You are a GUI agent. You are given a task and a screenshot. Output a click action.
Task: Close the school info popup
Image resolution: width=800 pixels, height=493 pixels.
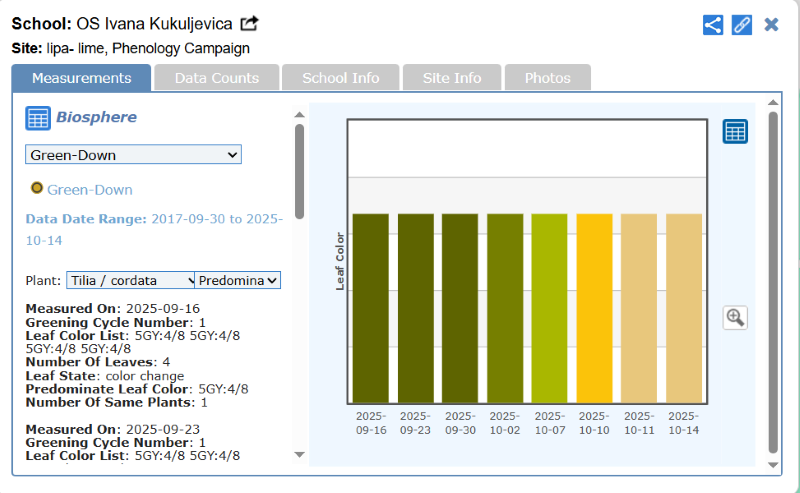[771, 25]
